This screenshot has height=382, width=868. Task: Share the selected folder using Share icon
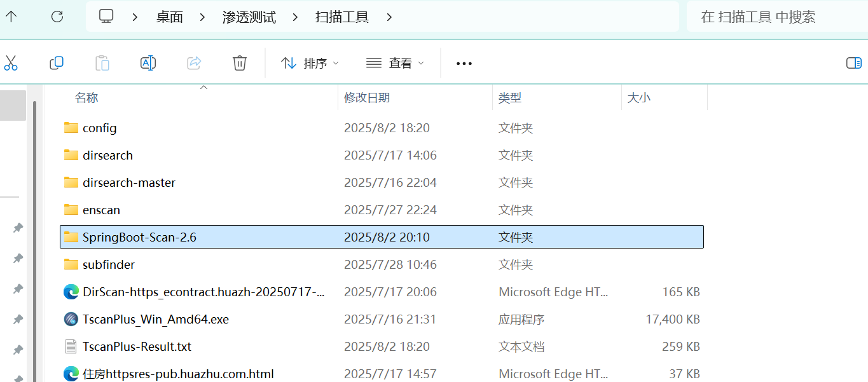[x=193, y=63]
